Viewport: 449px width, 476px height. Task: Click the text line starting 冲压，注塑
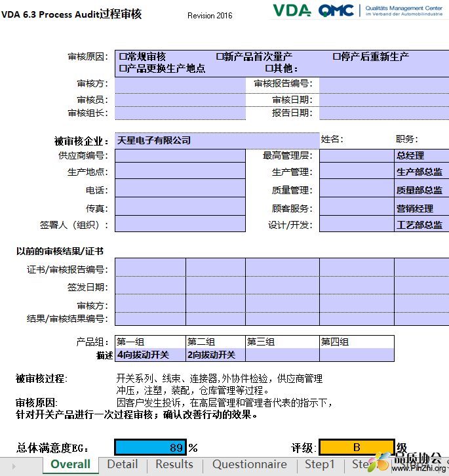tap(192, 390)
